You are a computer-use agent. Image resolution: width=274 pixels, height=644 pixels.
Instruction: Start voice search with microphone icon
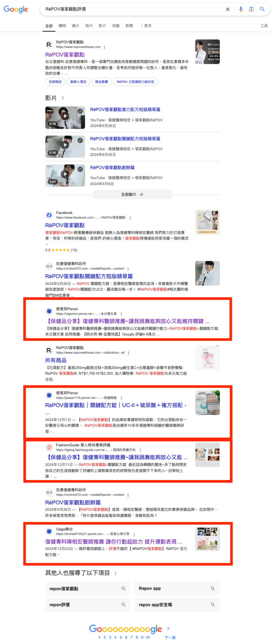click(x=241, y=9)
